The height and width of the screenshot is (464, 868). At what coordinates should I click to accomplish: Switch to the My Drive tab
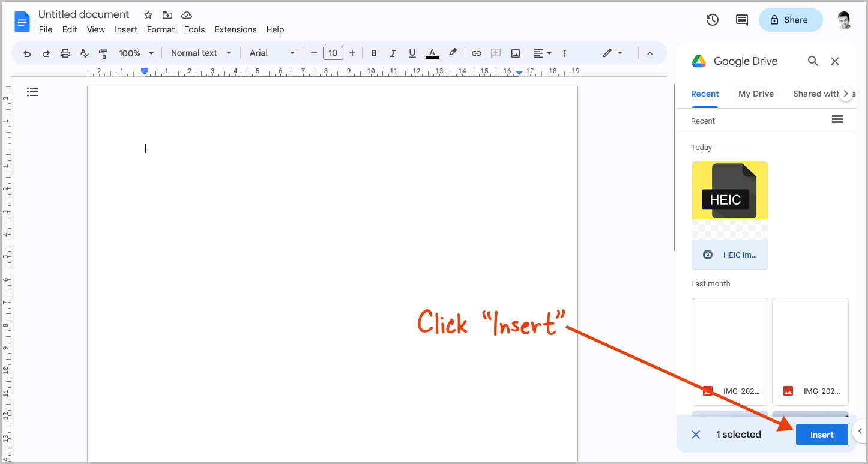tap(756, 94)
